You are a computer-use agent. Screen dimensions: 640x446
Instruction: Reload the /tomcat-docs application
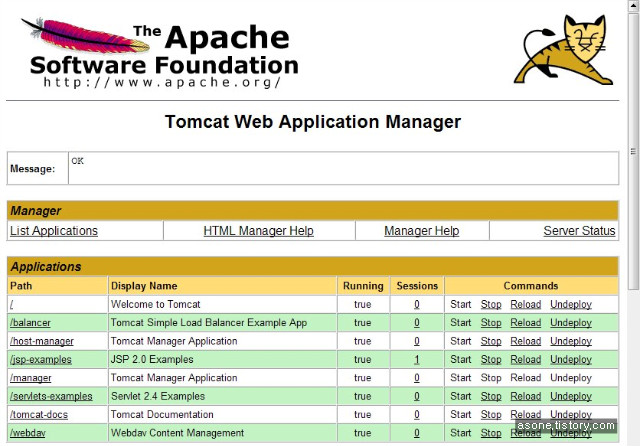pos(526,415)
